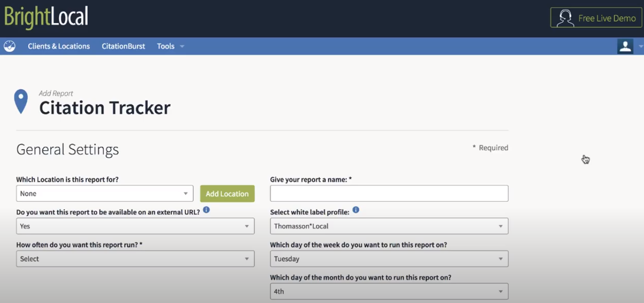Viewport: 644px width, 303px height.
Task: Click 'How often do you want this report run?' label
Action: 79,245
